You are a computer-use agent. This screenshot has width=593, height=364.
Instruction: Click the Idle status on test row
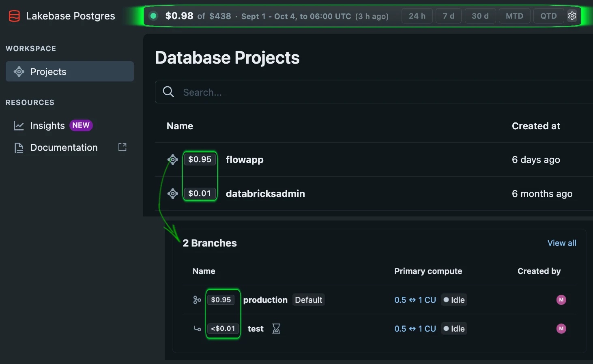(454, 329)
